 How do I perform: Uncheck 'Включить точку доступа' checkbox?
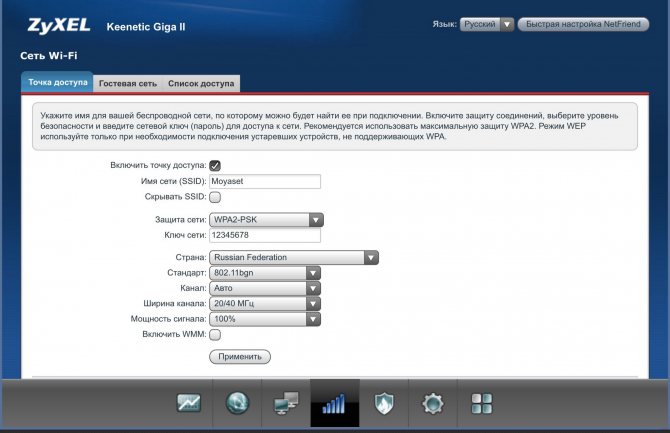click(215, 165)
